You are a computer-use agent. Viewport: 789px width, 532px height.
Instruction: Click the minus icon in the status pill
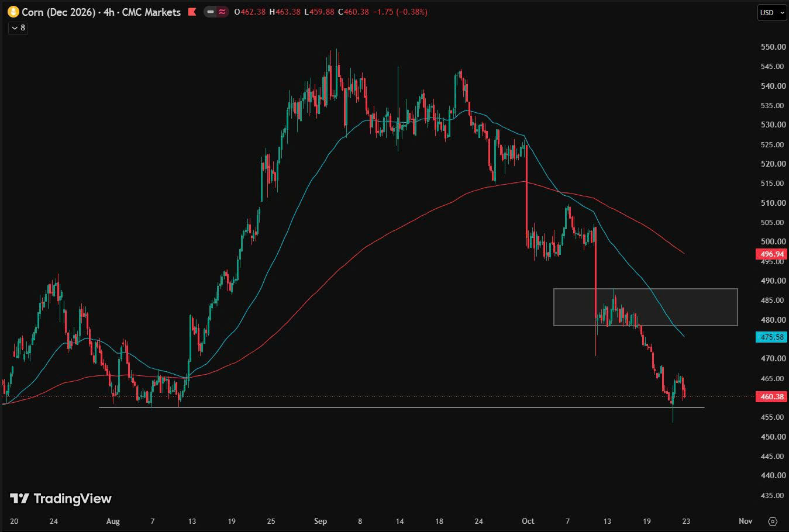pyautogui.click(x=211, y=12)
